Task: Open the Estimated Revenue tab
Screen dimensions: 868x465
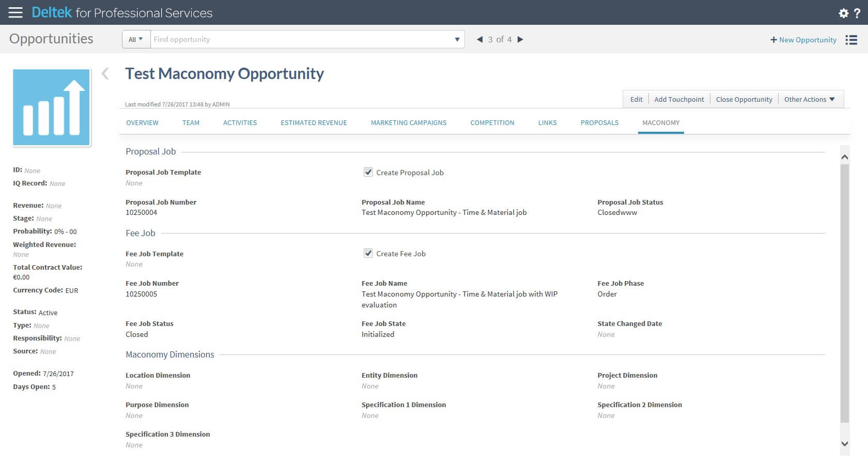Action: click(x=314, y=122)
